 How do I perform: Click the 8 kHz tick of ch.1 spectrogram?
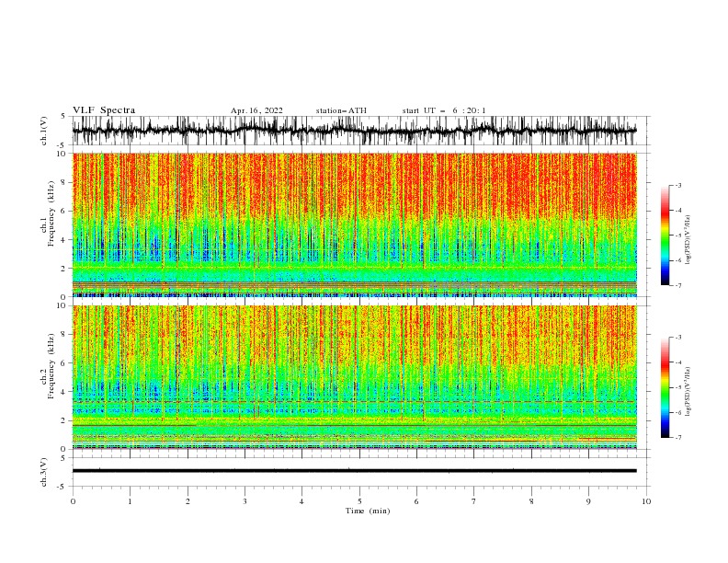(64, 182)
